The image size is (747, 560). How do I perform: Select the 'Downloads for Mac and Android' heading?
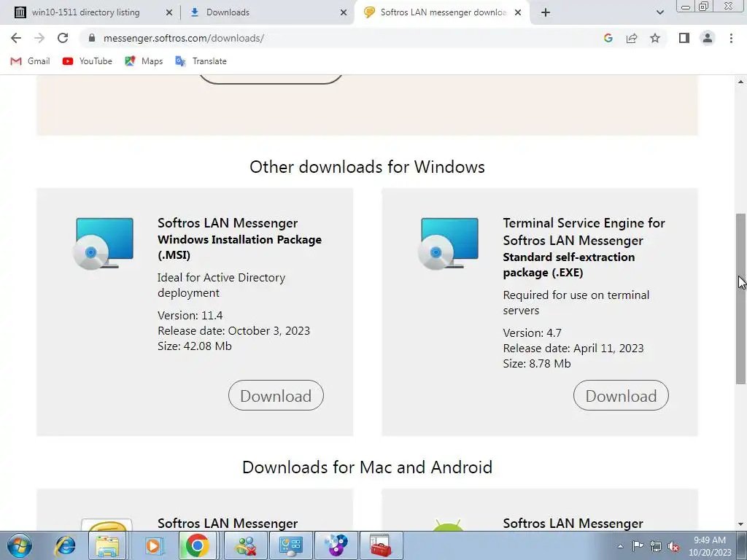pos(368,467)
